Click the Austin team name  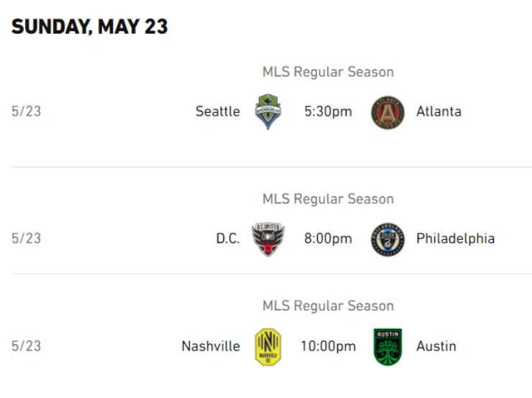click(x=436, y=346)
